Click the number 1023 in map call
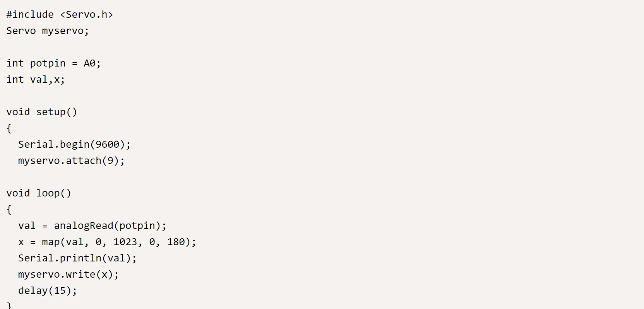 125,242
